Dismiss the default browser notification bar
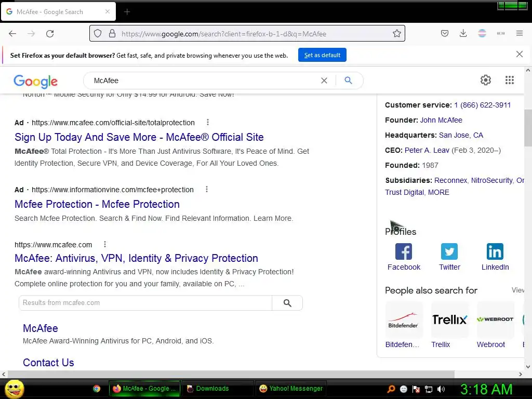Image resolution: width=532 pixels, height=399 pixels. 519,54
